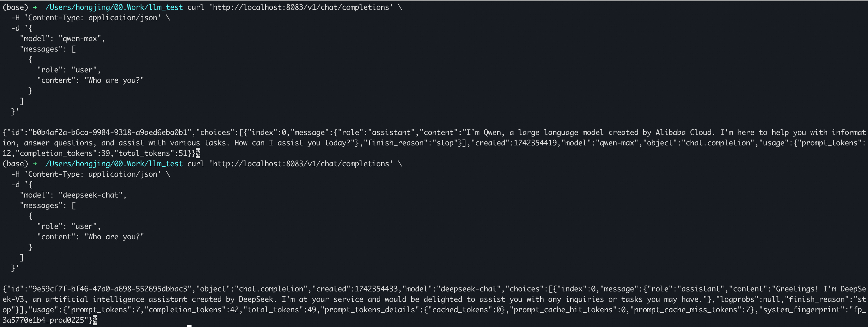Click the "Who are you?" text in the second request

pyautogui.click(x=114, y=237)
